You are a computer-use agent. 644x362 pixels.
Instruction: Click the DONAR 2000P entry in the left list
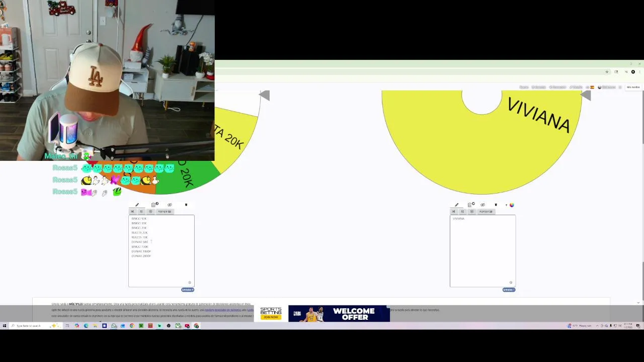141,256
